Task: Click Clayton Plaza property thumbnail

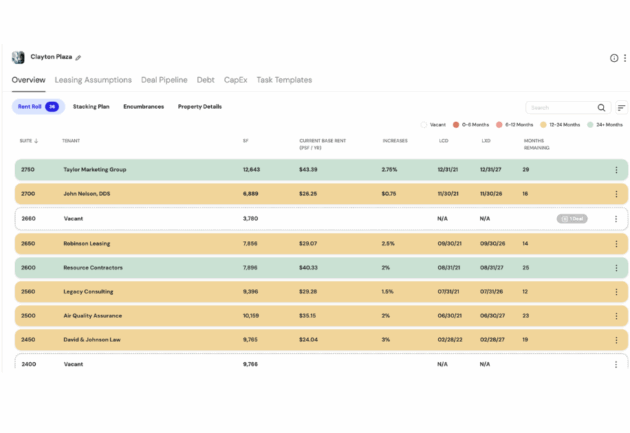Action: coord(18,58)
